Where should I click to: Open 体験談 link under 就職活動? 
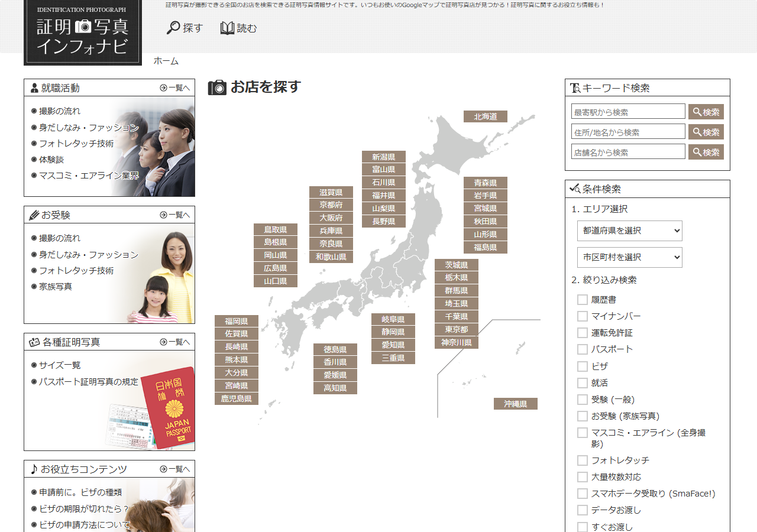click(x=51, y=160)
